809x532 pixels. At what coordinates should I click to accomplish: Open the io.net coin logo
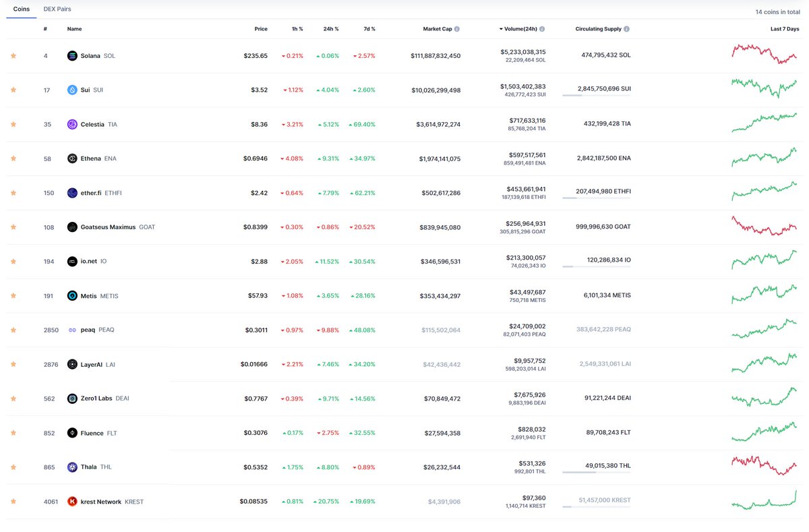[72, 262]
